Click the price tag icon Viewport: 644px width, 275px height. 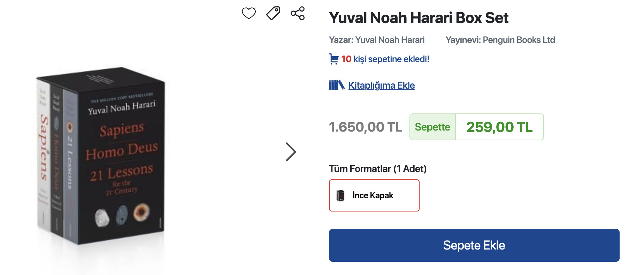[x=273, y=13]
